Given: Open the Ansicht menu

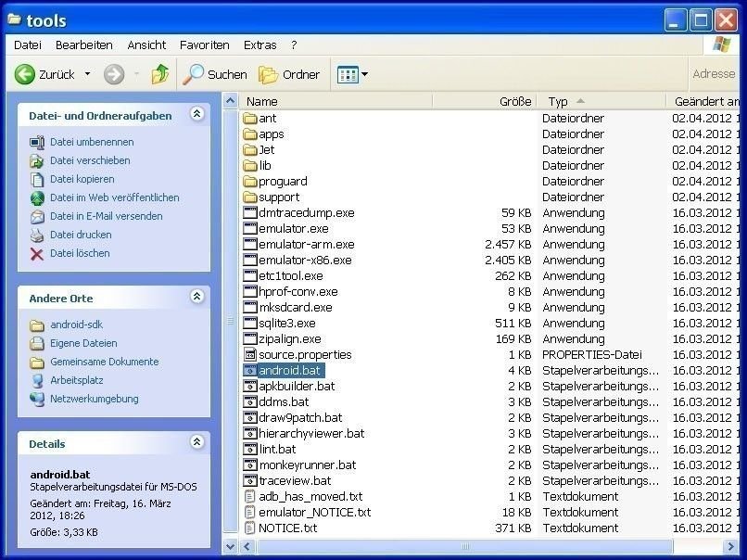Looking at the screenshot, I should pyautogui.click(x=146, y=45).
